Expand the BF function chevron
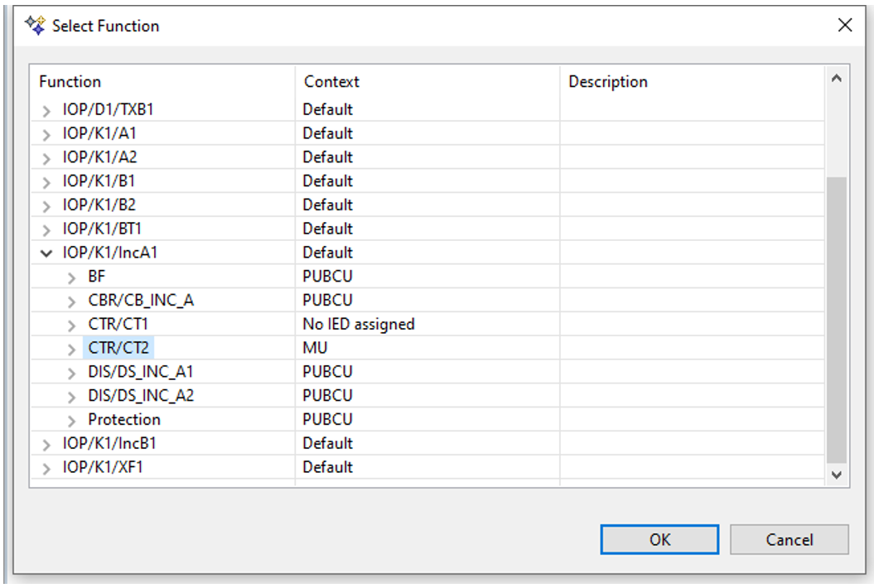The width and height of the screenshot is (874, 588). click(x=72, y=277)
